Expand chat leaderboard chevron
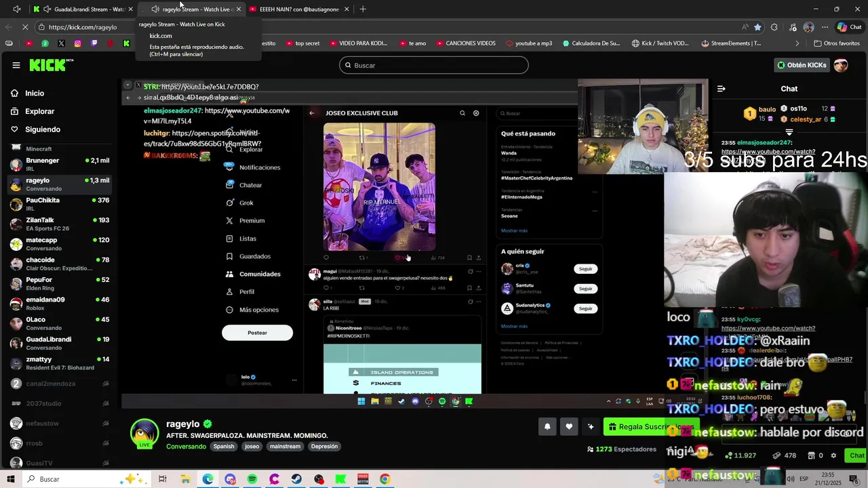Viewport: 868px width, 488px height. (789, 131)
